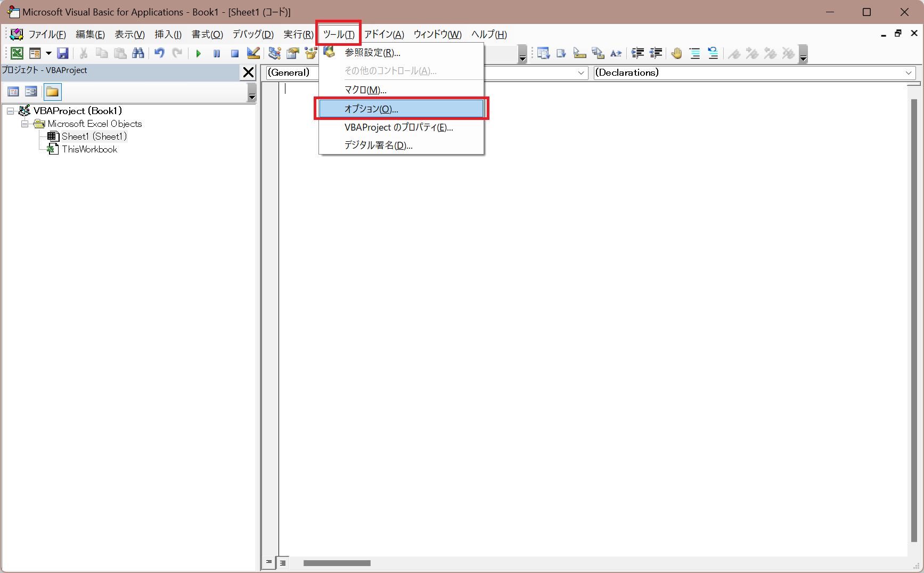Open the (General) object dropdown
Screen dimensions: 924x573
click(581, 72)
